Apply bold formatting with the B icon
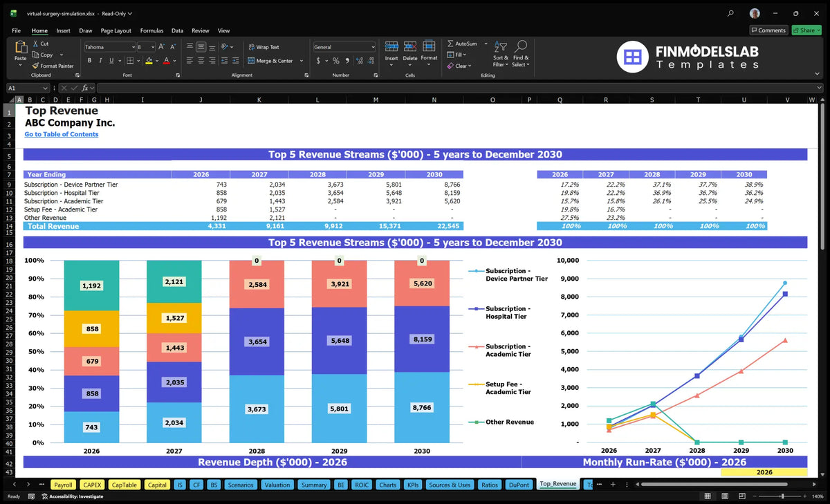The width and height of the screenshot is (830, 504). click(89, 61)
